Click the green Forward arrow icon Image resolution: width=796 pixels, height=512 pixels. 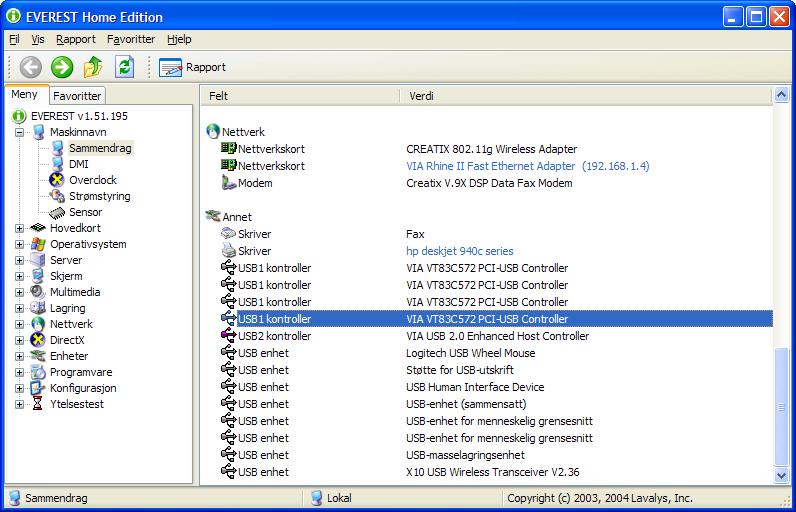tap(62, 67)
